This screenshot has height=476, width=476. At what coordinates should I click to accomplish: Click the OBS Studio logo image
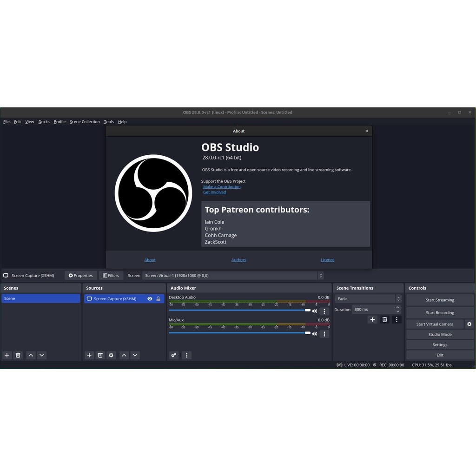(153, 193)
